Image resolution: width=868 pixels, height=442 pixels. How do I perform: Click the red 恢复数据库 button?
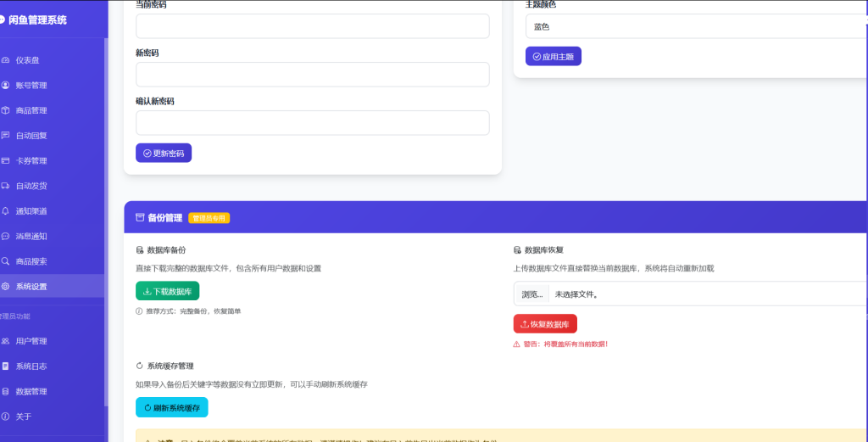545,323
